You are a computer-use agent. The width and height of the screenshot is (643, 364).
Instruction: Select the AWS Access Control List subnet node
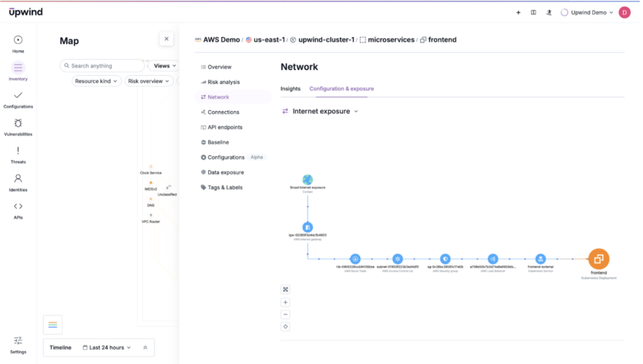(x=397, y=259)
